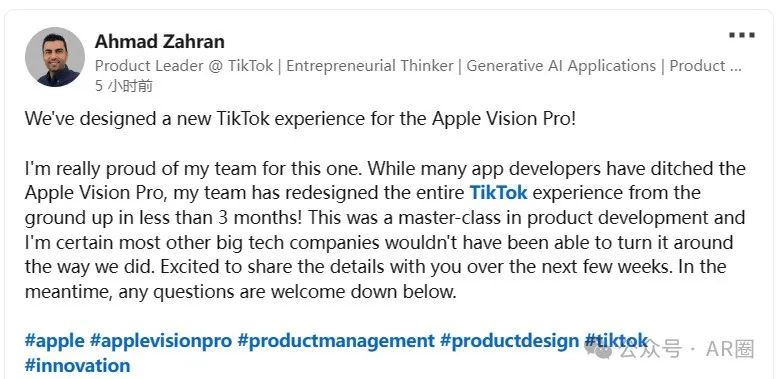This screenshot has height=379, width=779.
Task: Open the #apple hashtag
Action: [55, 341]
